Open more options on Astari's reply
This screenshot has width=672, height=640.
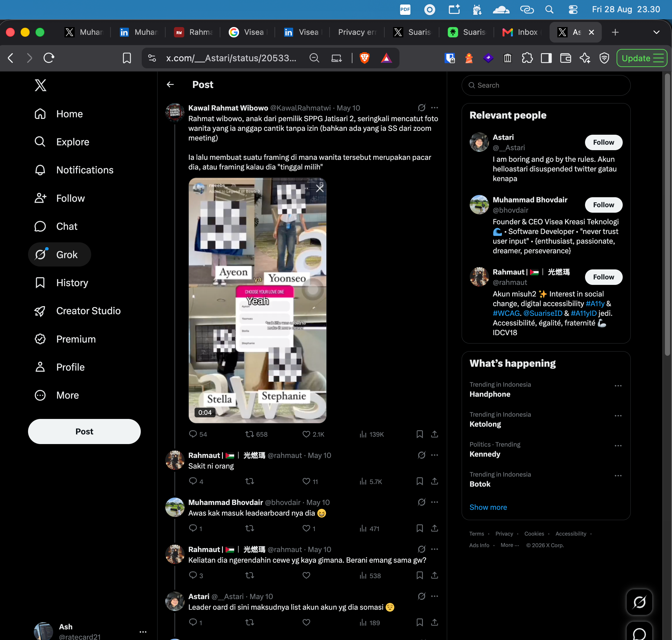[434, 596]
